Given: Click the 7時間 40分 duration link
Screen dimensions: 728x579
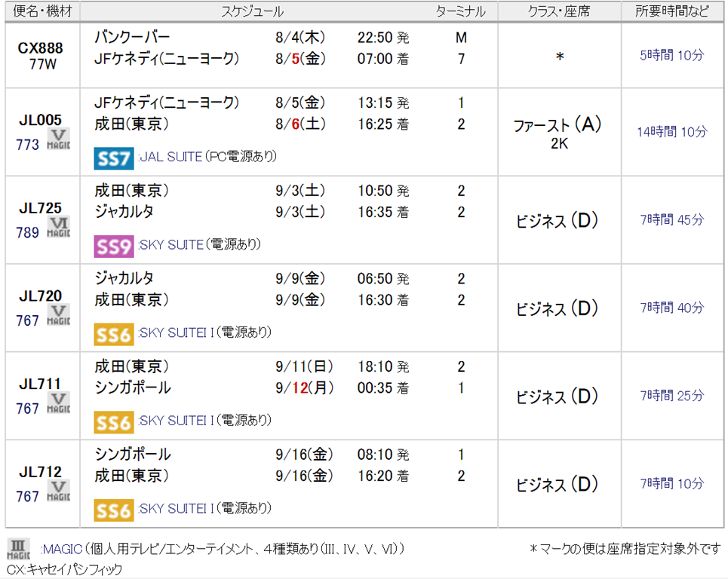Looking at the screenshot, I should [x=672, y=308].
